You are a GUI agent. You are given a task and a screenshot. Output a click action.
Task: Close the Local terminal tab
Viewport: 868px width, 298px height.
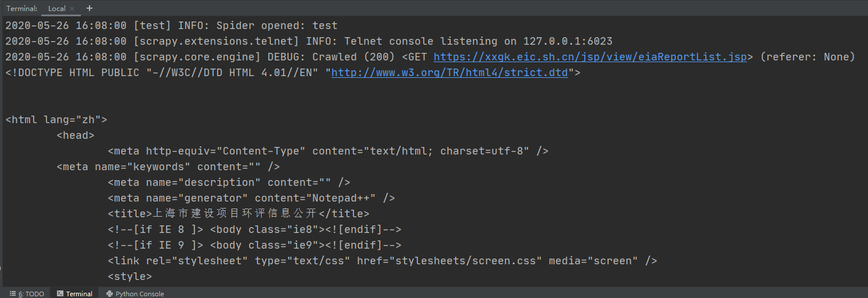pyautogui.click(x=72, y=9)
